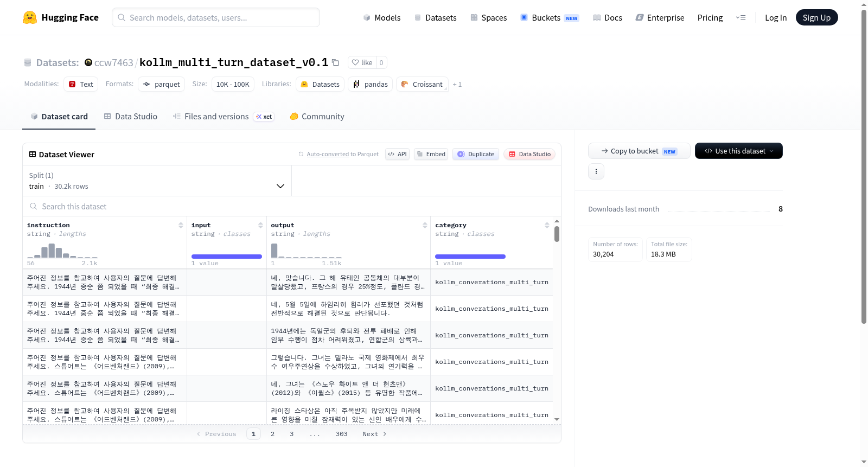Click the Sign Up button
This screenshot has width=868, height=467.
tap(816, 17)
